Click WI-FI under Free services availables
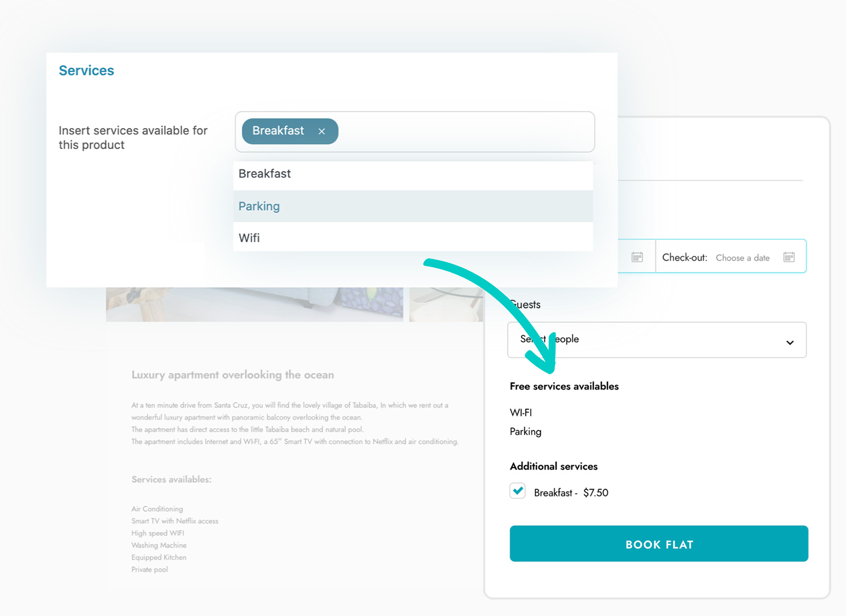Viewport: 846px width, 616px height. coord(521,413)
